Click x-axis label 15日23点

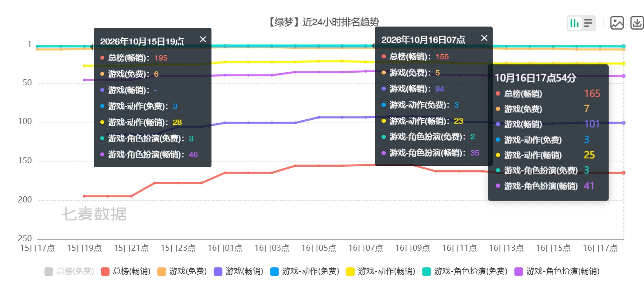pos(178,248)
